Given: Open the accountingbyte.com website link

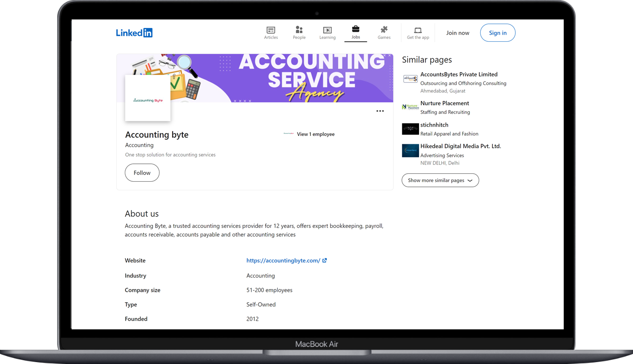Looking at the screenshot, I should [x=283, y=261].
